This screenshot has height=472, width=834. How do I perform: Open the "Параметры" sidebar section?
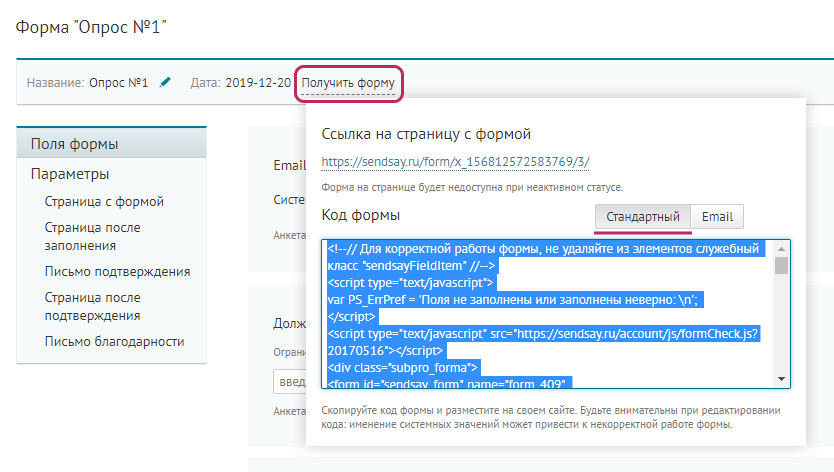(x=69, y=174)
